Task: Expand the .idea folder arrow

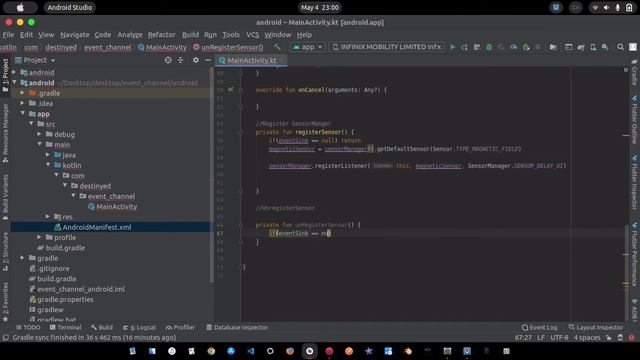Action: coord(23,103)
